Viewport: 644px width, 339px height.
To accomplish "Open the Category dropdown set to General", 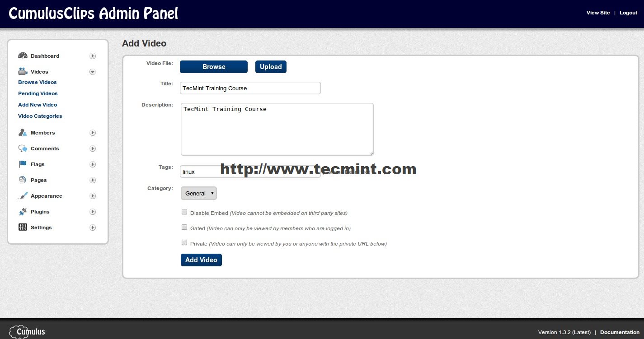I will [x=199, y=193].
